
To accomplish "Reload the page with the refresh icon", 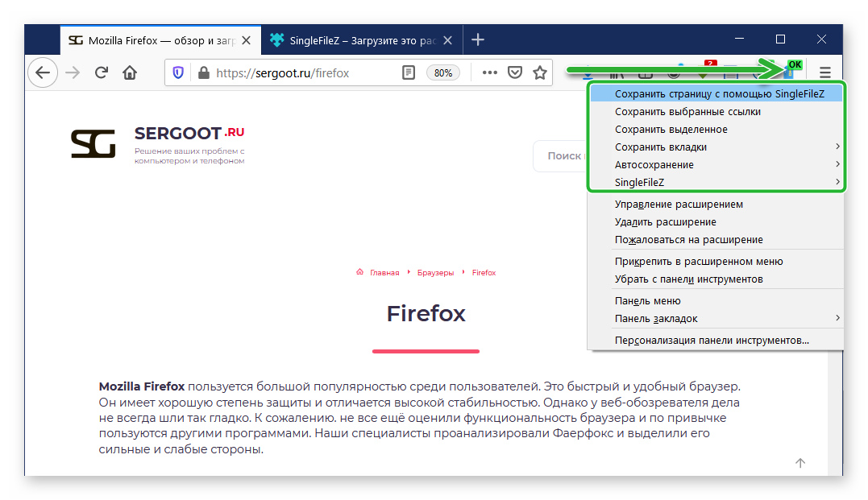I will [x=102, y=72].
